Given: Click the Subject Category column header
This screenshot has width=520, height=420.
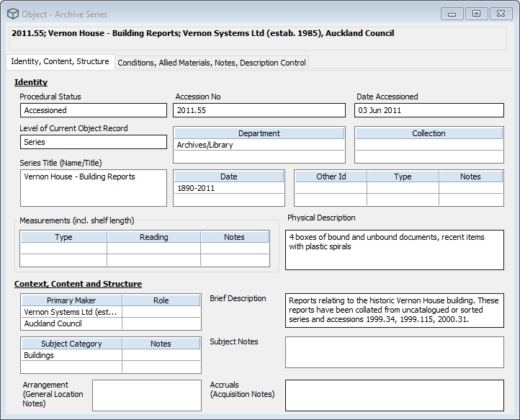Looking at the screenshot, I should (71, 344).
